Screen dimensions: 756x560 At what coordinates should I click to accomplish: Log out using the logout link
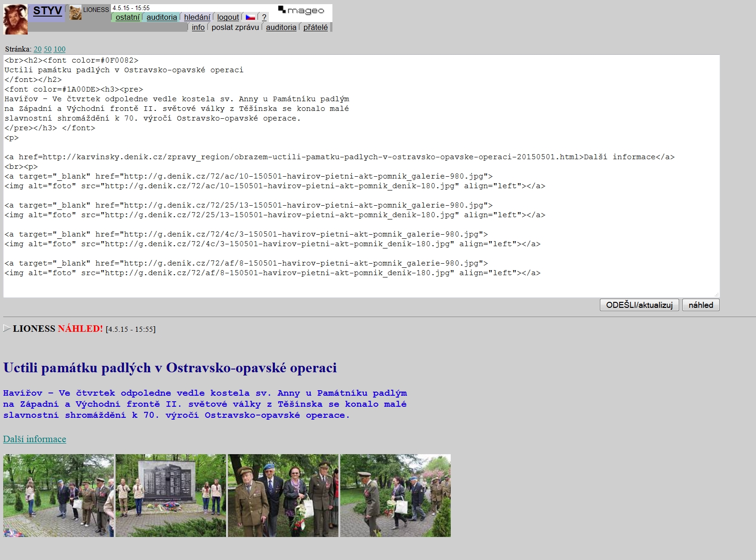pyautogui.click(x=228, y=17)
